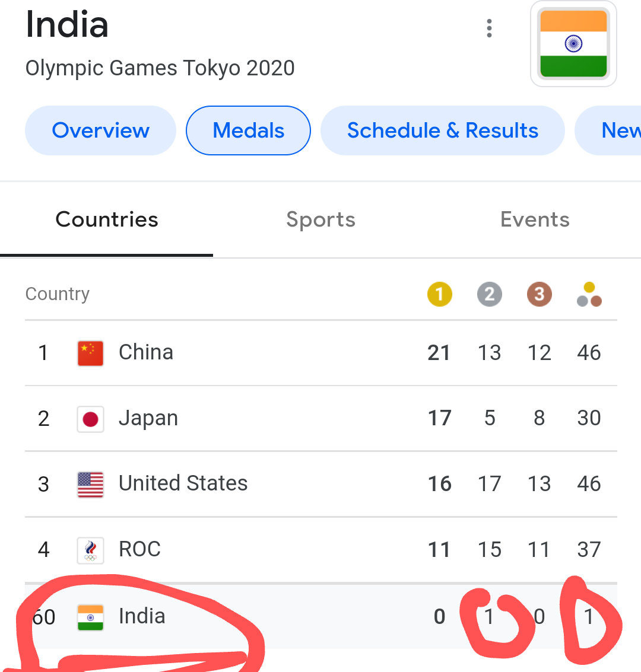The height and width of the screenshot is (672, 641).
Task: Click the ROC flag icon
Action: pyautogui.click(x=90, y=550)
